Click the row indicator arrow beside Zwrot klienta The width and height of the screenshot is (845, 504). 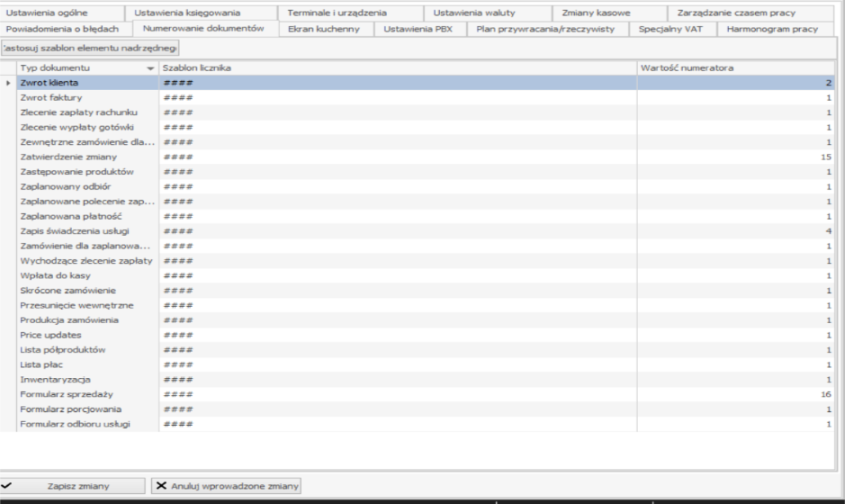coord(8,83)
